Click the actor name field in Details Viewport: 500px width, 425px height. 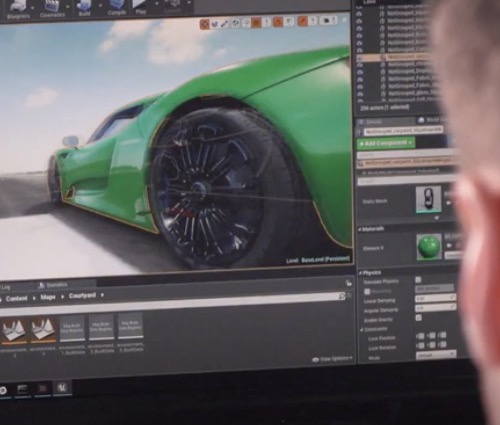[x=403, y=131]
